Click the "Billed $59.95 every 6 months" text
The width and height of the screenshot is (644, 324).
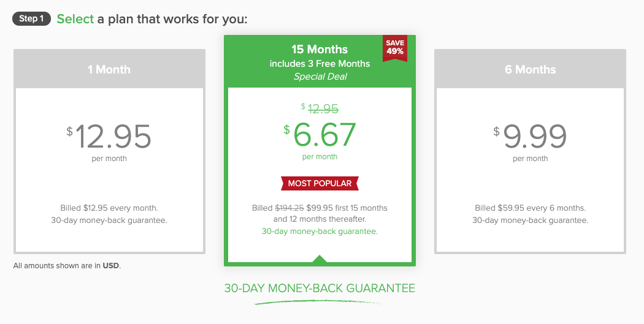pos(530,208)
